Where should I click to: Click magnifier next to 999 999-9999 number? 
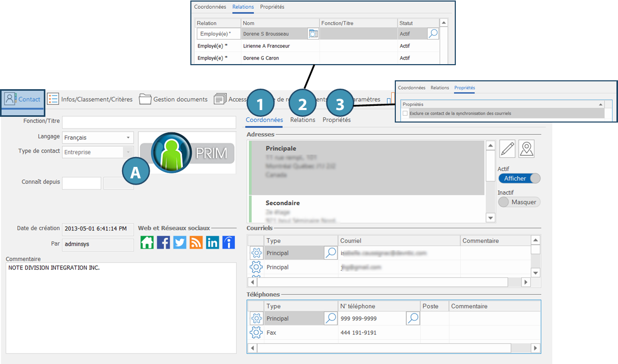point(413,319)
